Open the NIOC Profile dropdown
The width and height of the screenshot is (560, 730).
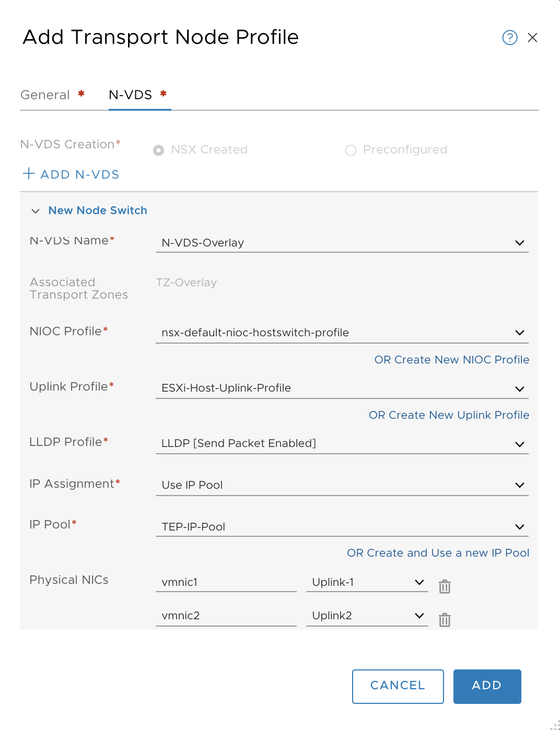coord(342,333)
